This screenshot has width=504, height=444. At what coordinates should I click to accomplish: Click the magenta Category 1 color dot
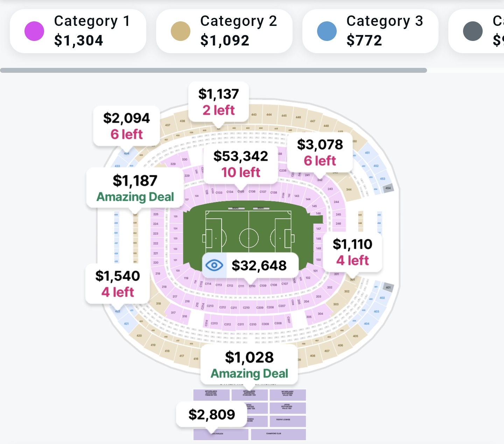34,31
